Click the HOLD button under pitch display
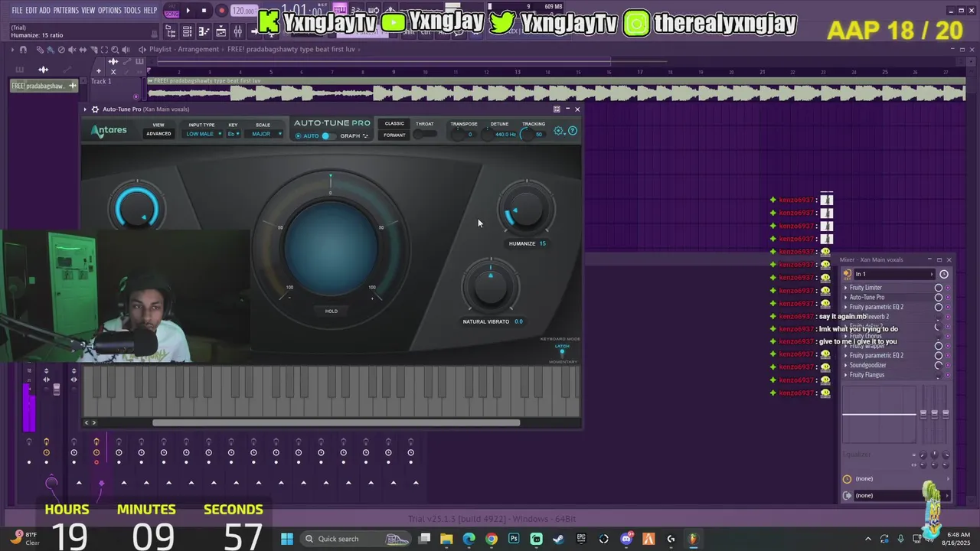The width and height of the screenshot is (980, 551). coord(332,311)
